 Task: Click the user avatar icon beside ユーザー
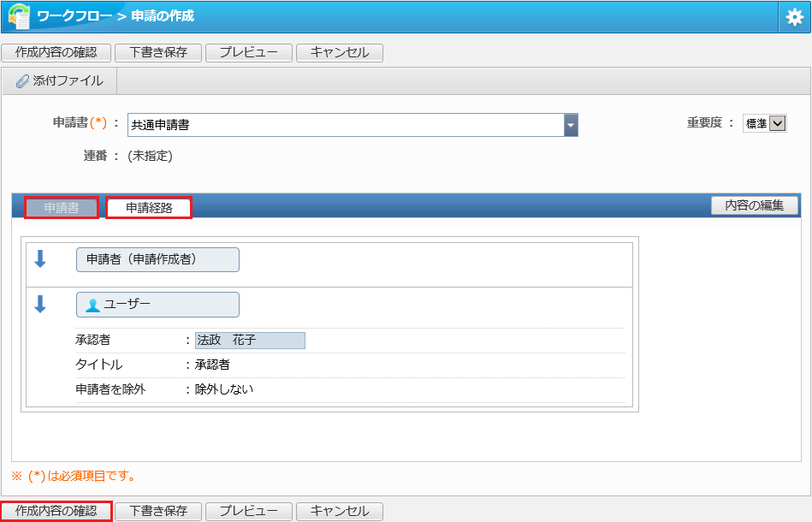pyautogui.click(x=92, y=305)
